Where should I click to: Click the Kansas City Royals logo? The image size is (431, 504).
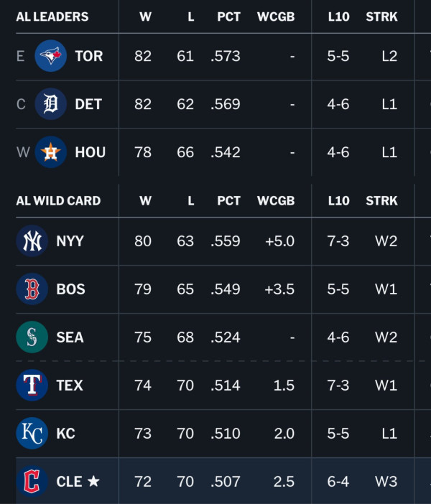point(32,434)
